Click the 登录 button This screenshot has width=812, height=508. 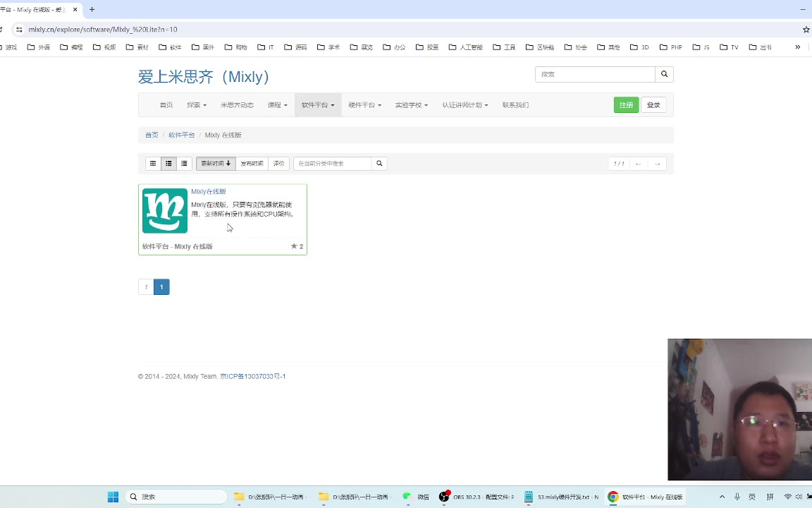[653, 104]
